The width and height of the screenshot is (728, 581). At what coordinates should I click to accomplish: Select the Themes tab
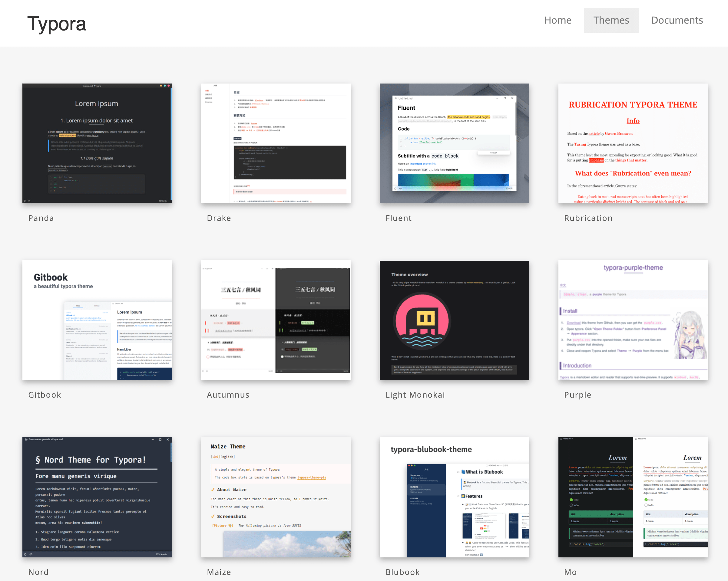pyautogui.click(x=611, y=20)
